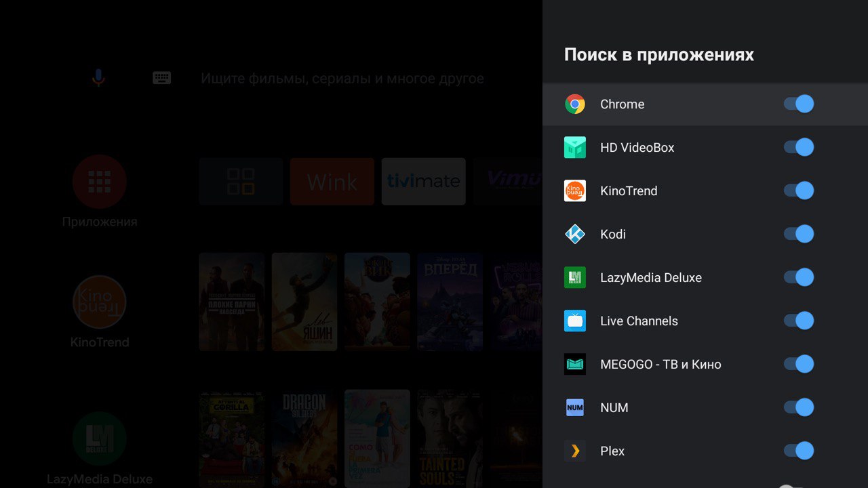868x488 pixels.
Task: Select the Plex label text
Action: [x=612, y=451]
